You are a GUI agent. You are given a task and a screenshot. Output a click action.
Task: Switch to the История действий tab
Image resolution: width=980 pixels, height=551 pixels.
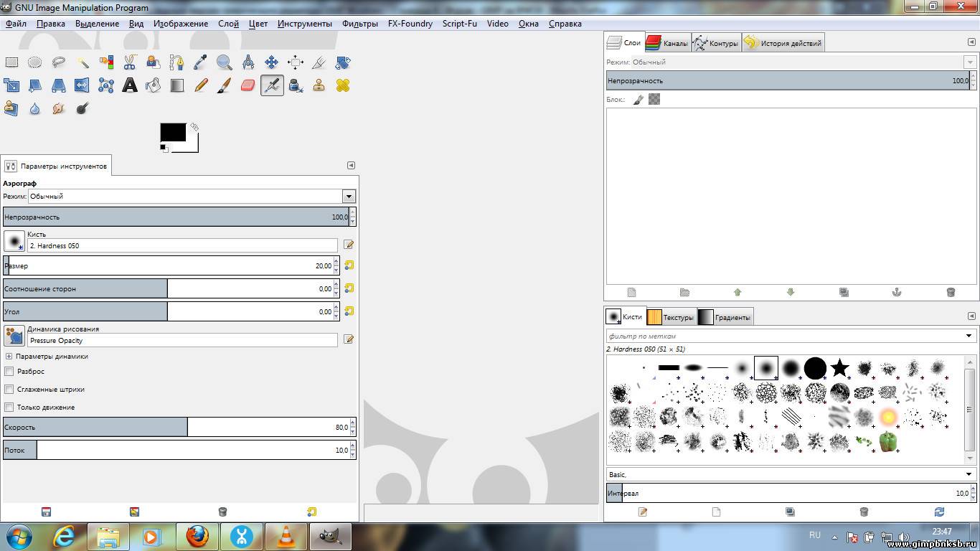click(x=782, y=43)
